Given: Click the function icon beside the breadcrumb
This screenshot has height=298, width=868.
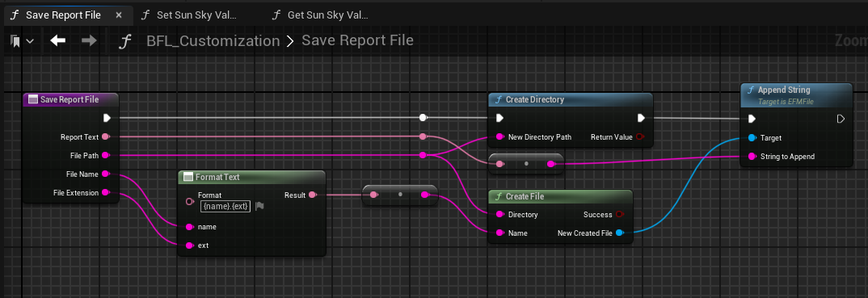Looking at the screenshot, I should tap(126, 41).
